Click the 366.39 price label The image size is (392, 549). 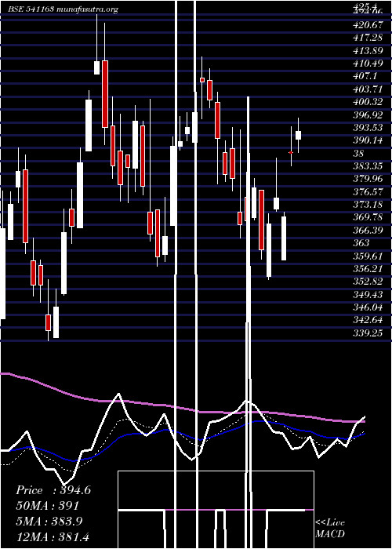(368, 231)
